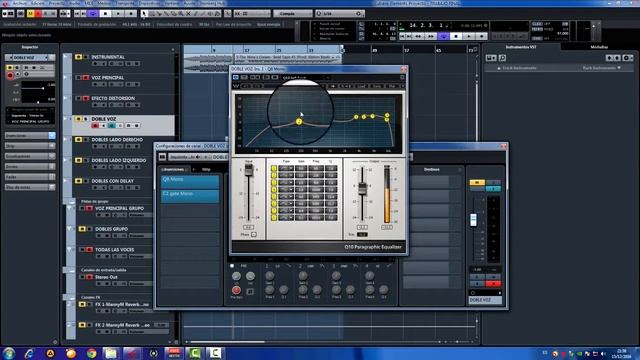
Task: Mute the DOBLES CON DELAY track
Action: tap(78, 181)
